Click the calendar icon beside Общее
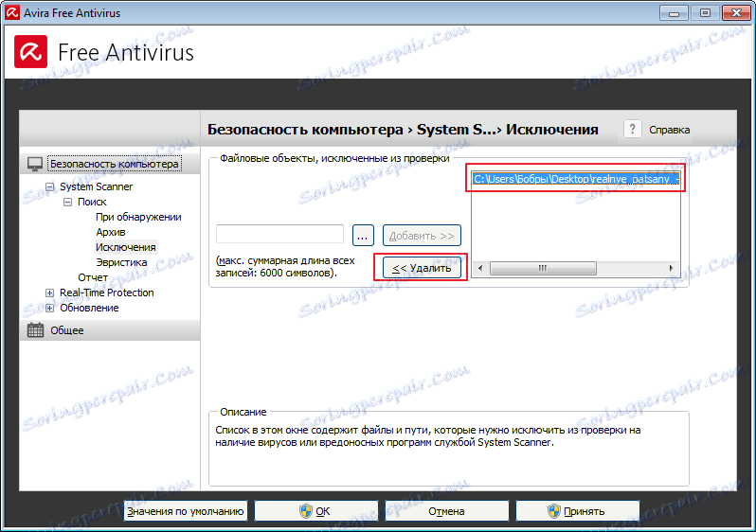 (x=35, y=330)
